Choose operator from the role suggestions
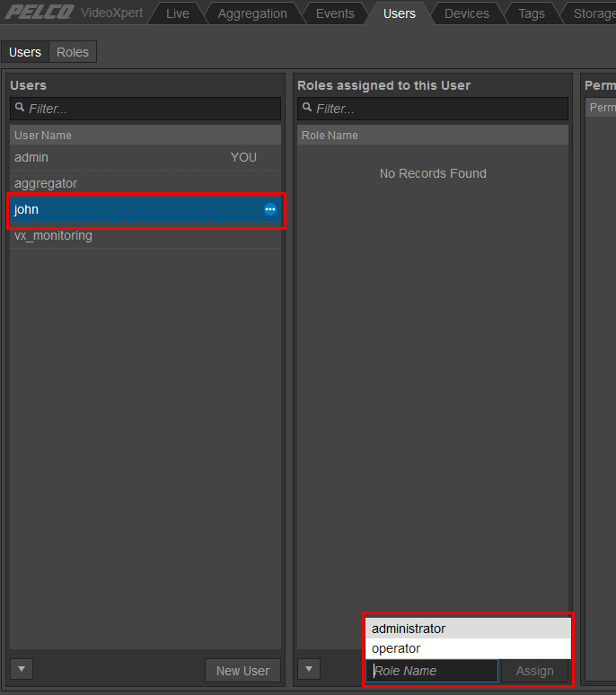616x695 pixels. 468,648
